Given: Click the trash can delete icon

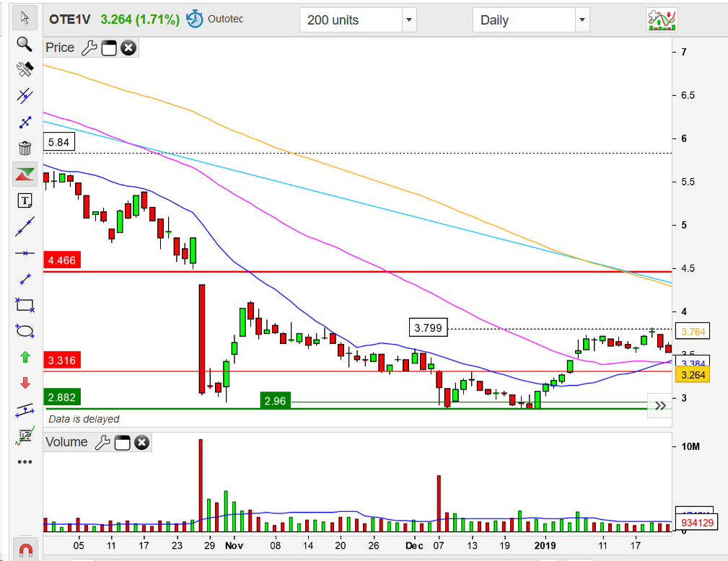Looking at the screenshot, I should (25, 149).
